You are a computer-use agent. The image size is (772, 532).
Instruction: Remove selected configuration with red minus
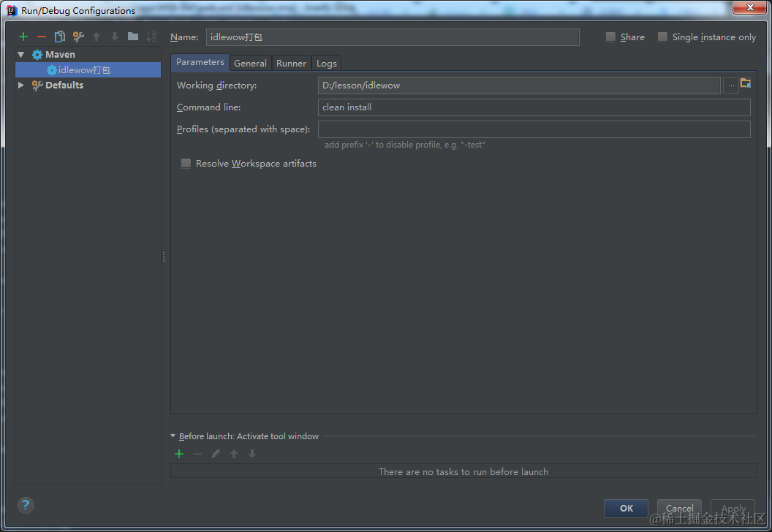tap(42, 37)
